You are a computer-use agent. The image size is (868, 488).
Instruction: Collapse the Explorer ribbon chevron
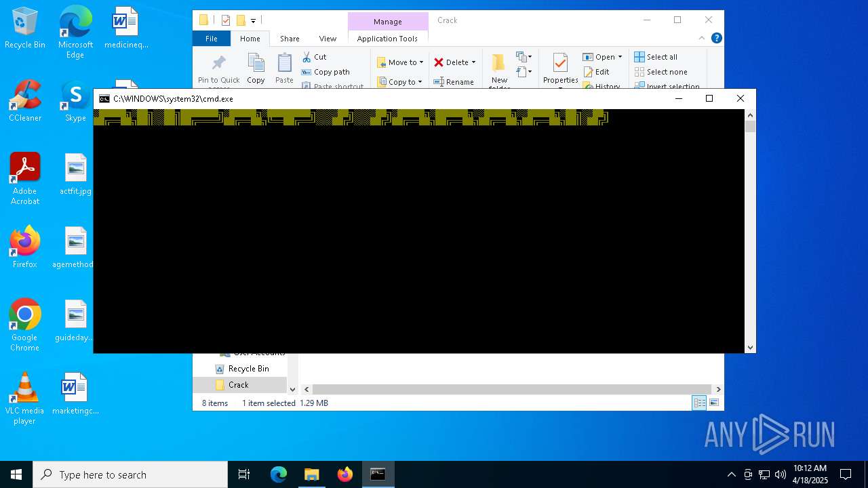[702, 39]
